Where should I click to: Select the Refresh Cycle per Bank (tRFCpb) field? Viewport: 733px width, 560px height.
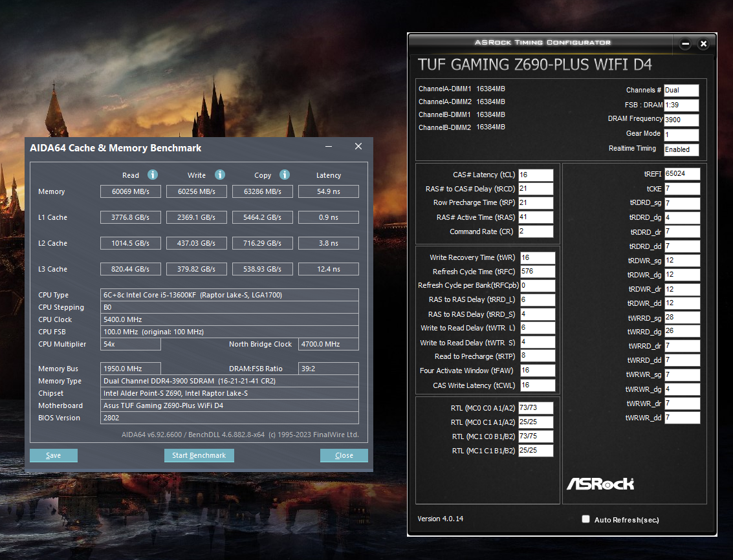point(538,286)
